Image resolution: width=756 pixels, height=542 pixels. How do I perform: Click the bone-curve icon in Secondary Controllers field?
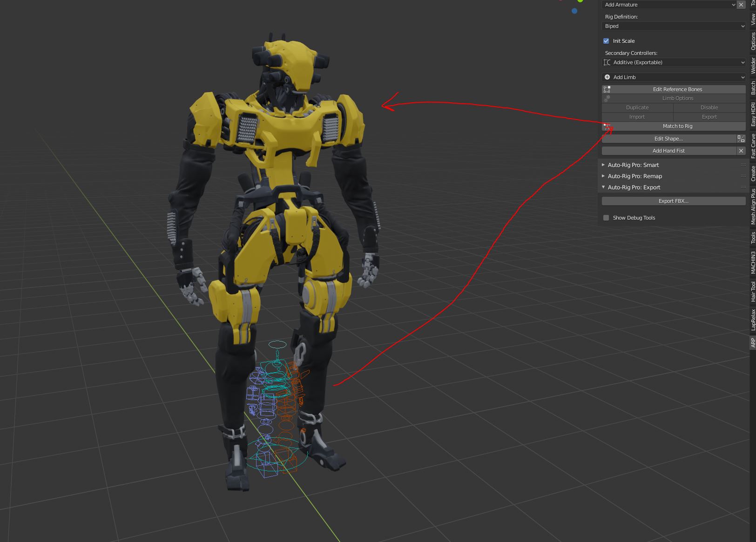pos(607,62)
